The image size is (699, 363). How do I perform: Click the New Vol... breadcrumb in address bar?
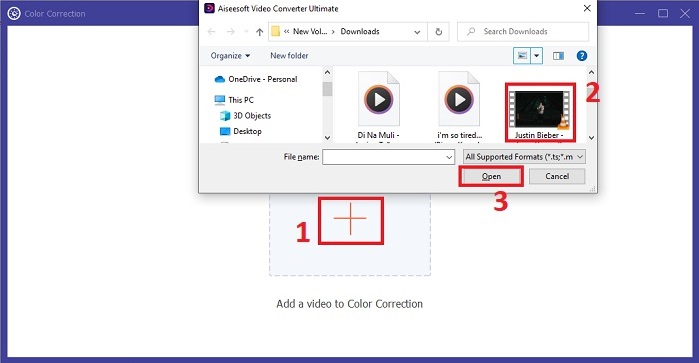click(310, 32)
